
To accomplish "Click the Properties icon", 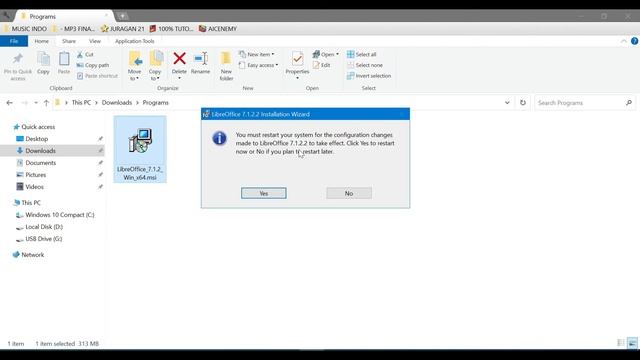I will click(x=297, y=60).
